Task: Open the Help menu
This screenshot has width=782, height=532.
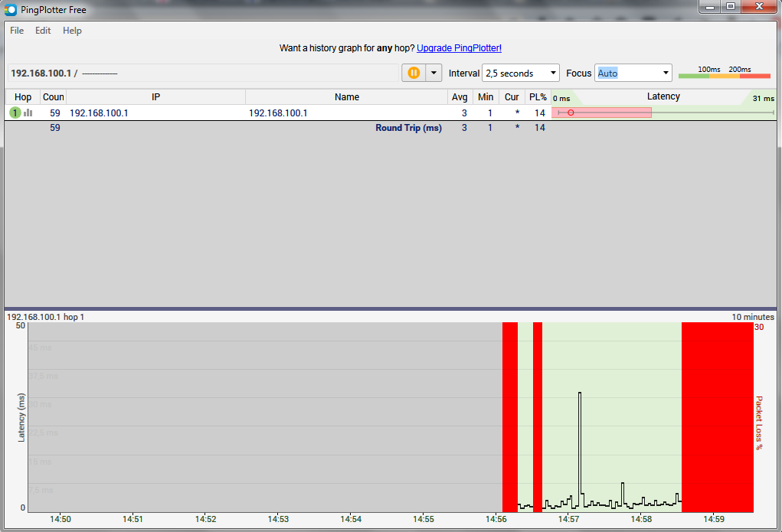Action: pyautogui.click(x=72, y=31)
